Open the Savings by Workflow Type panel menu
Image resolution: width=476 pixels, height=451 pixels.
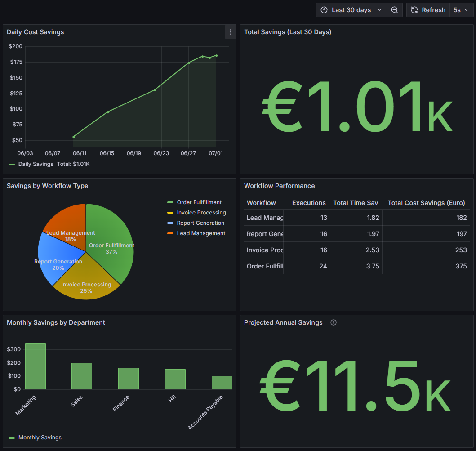(47, 186)
